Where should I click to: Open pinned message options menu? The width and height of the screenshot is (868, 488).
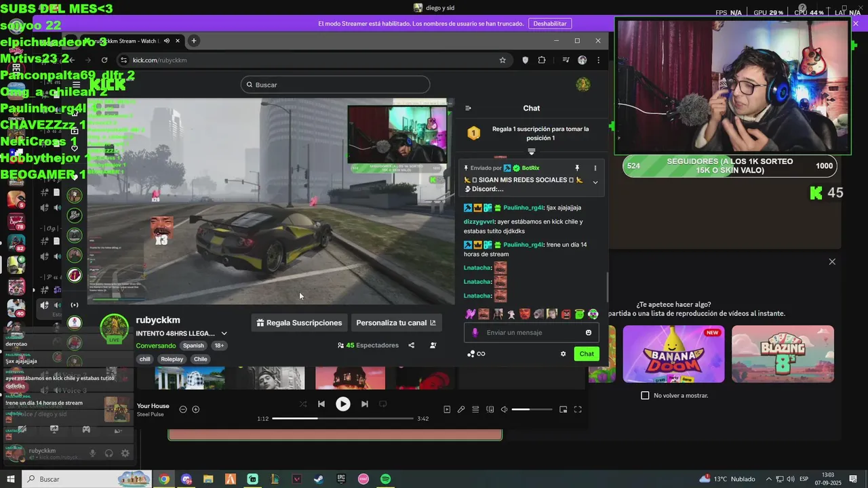595,168
